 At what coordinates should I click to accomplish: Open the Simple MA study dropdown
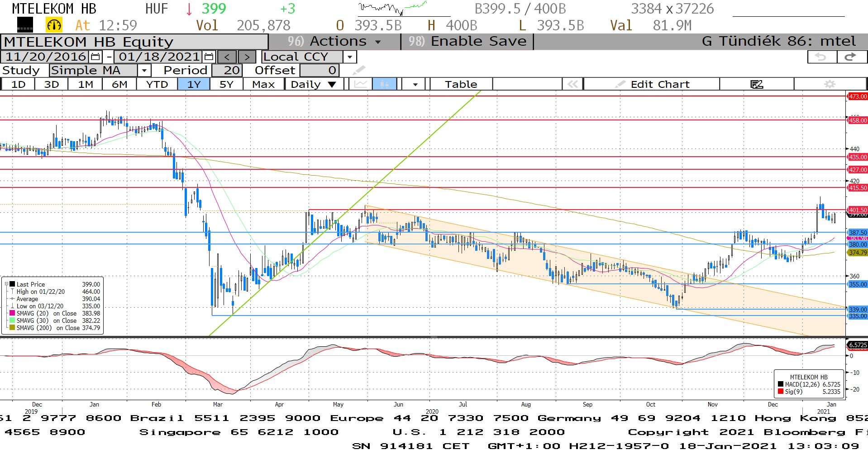pyautogui.click(x=144, y=71)
